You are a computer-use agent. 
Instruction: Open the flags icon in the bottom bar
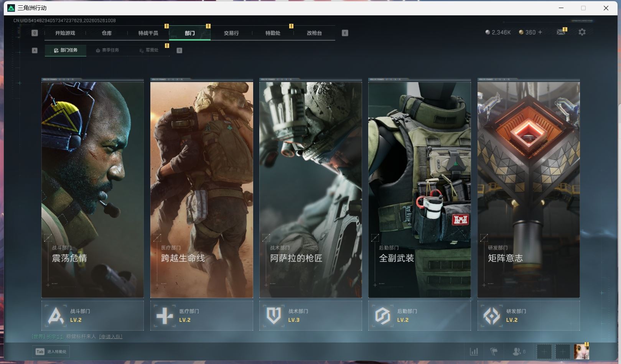click(x=494, y=351)
